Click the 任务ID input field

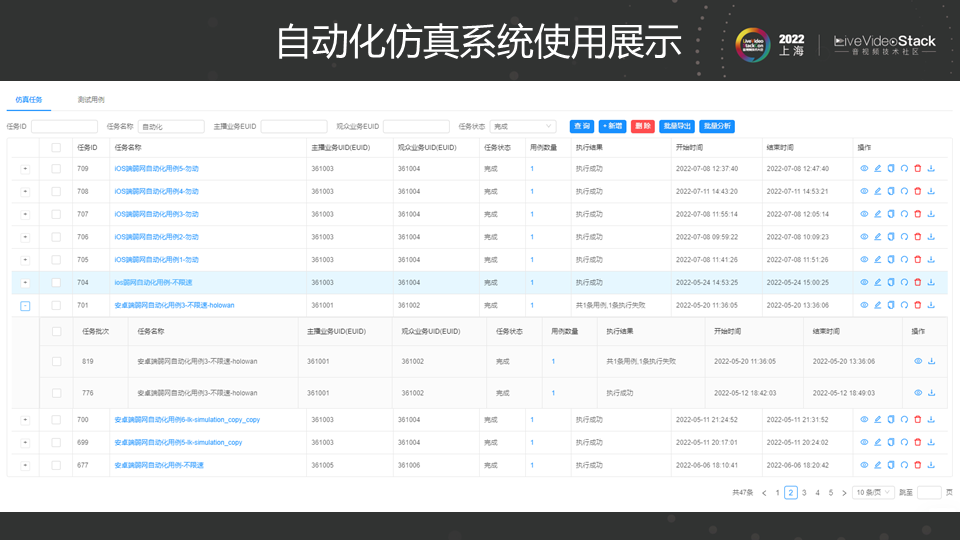(x=64, y=126)
